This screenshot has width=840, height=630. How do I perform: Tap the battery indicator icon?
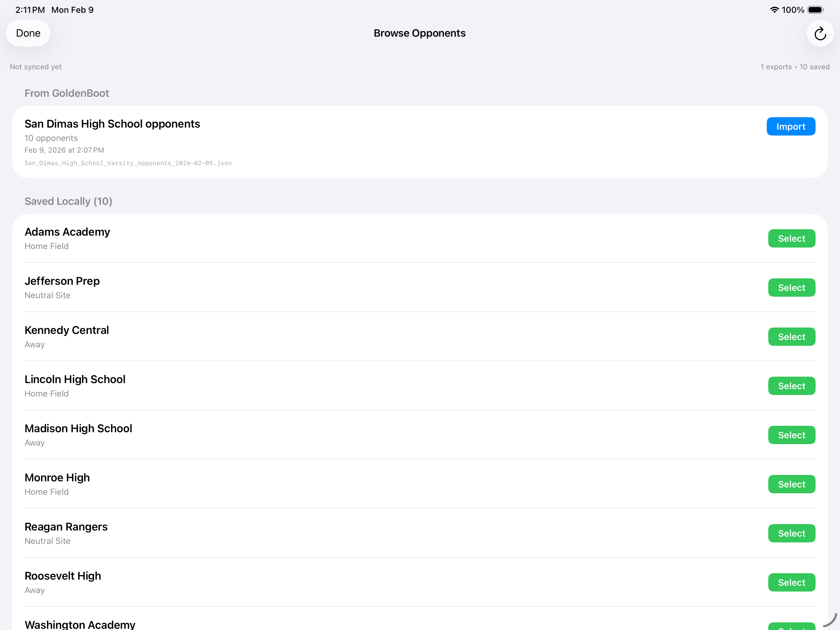click(815, 10)
